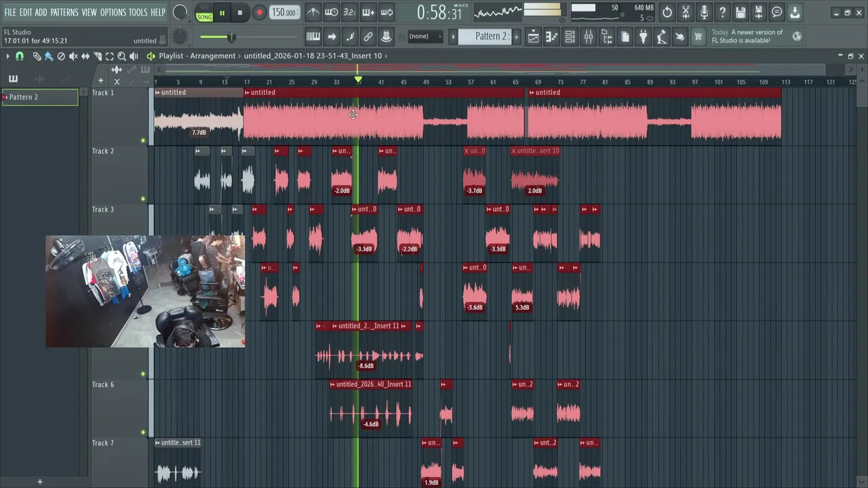Select the Playback speaker tool in Playlist
The image size is (868, 488).
134,56
